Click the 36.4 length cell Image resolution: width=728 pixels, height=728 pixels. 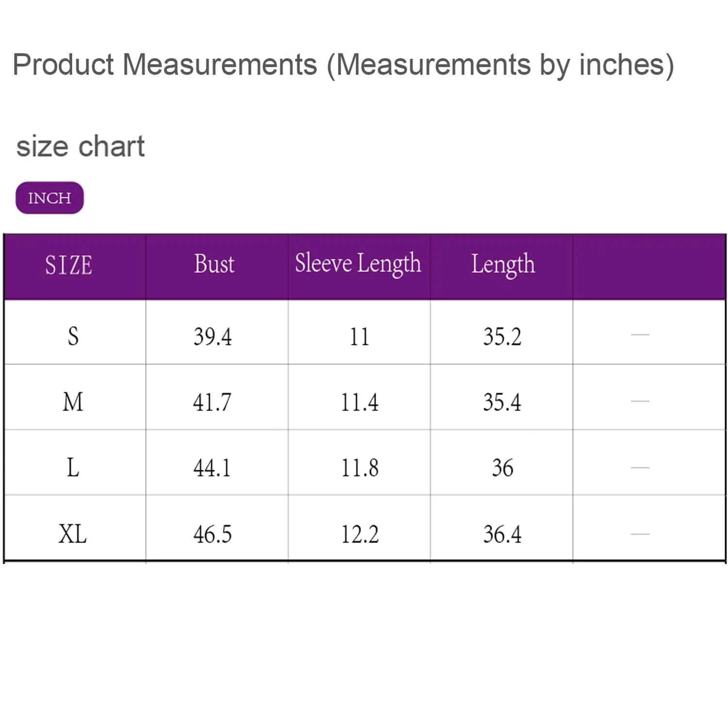pyautogui.click(x=502, y=534)
